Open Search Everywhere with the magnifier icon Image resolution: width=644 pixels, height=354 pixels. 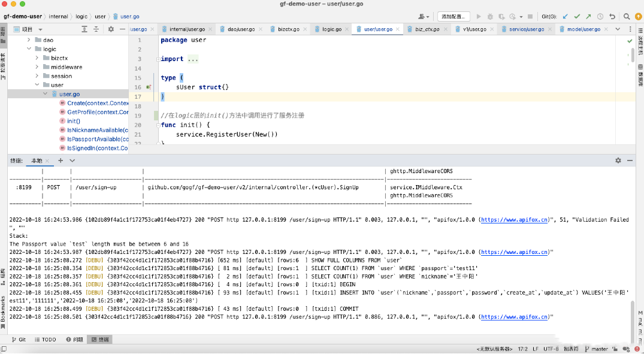pyautogui.click(x=627, y=16)
